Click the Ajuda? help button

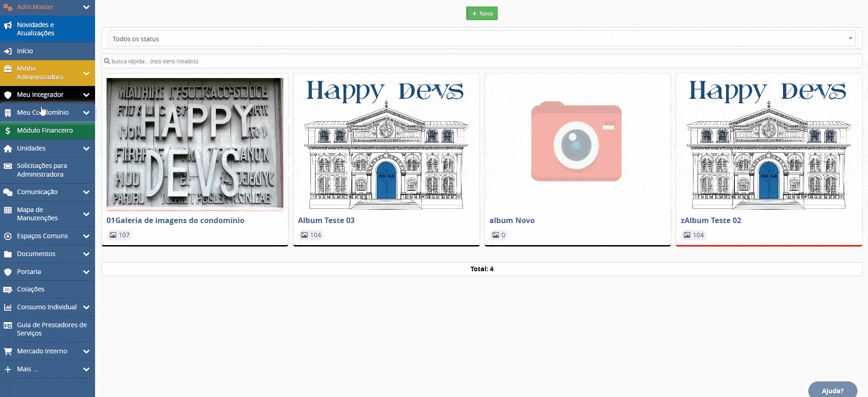[832, 391]
